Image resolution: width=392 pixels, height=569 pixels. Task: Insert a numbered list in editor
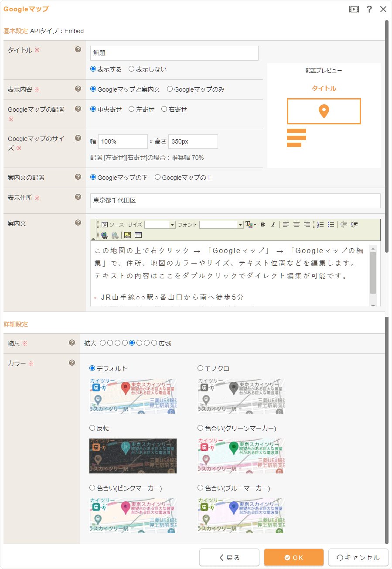320,225
